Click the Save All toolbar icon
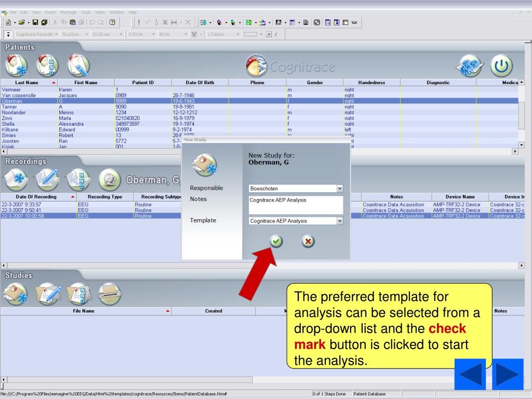 pyautogui.click(x=44, y=22)
